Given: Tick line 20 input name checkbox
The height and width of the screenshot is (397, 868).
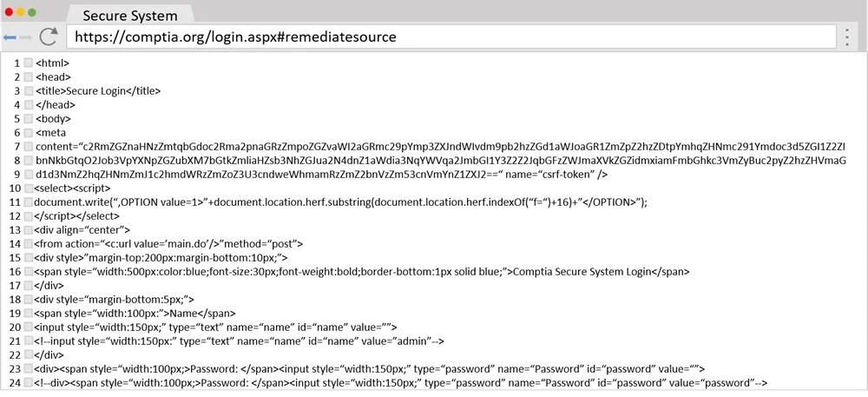Looking at the screenshot, I should pos(29,328).
